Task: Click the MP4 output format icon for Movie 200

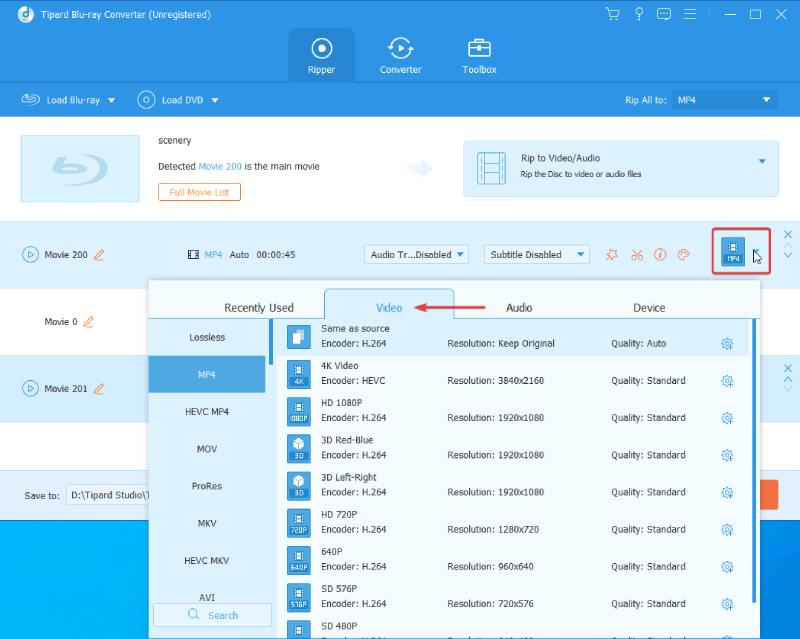Action: pos(733,252)
